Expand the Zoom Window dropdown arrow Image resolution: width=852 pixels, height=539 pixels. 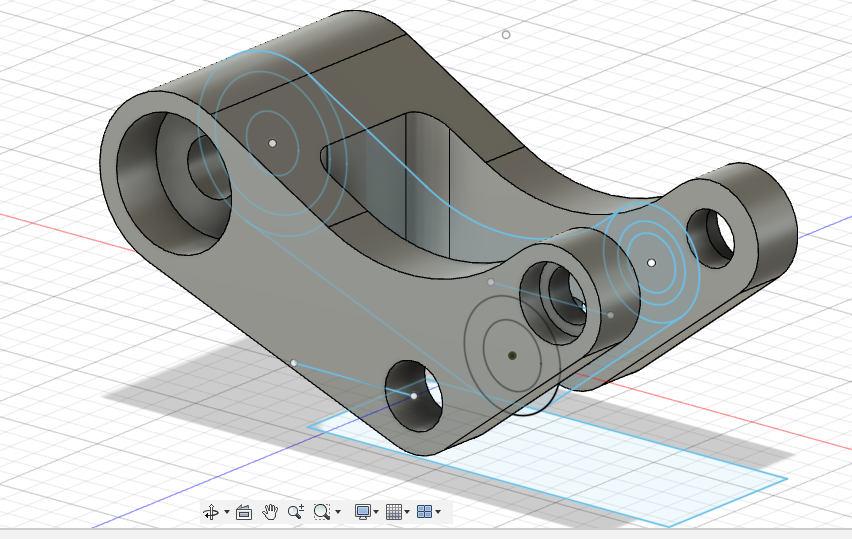[338, 513]
